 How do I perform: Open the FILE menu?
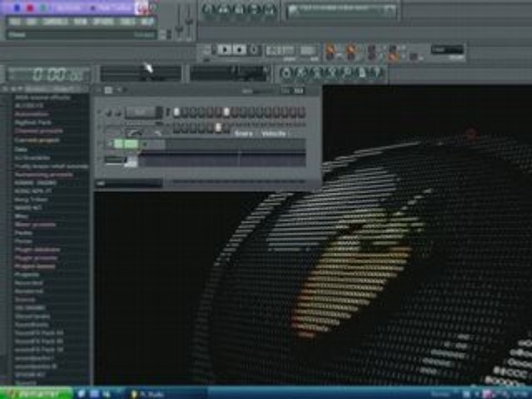pyautogui.click(x=14, y=22)
